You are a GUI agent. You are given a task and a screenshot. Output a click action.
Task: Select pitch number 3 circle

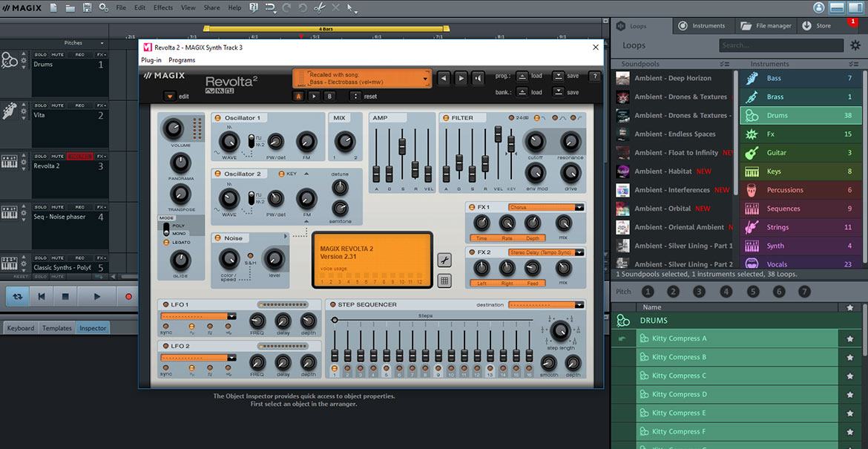(699, 292)
